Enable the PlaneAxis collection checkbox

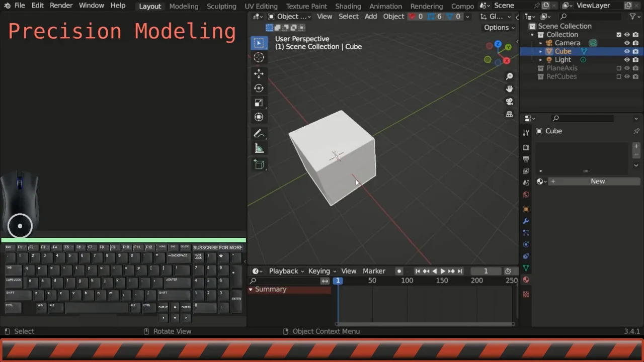coord(619,68)
